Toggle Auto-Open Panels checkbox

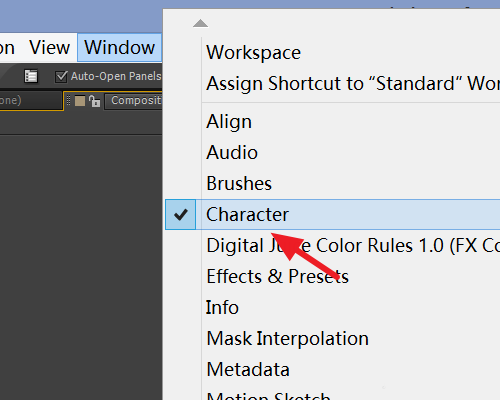(61, 77)
